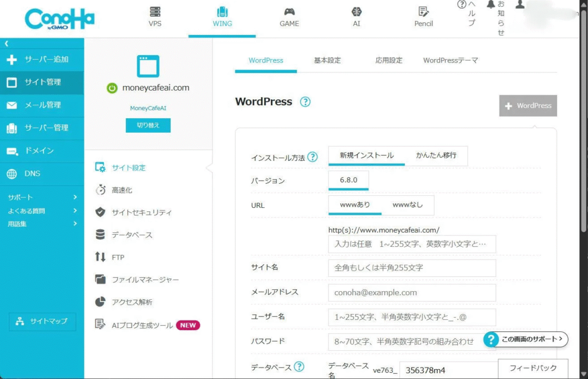588x379 pixels.
Task: Choose wwwなし URL option
Action: click(408, 204)
